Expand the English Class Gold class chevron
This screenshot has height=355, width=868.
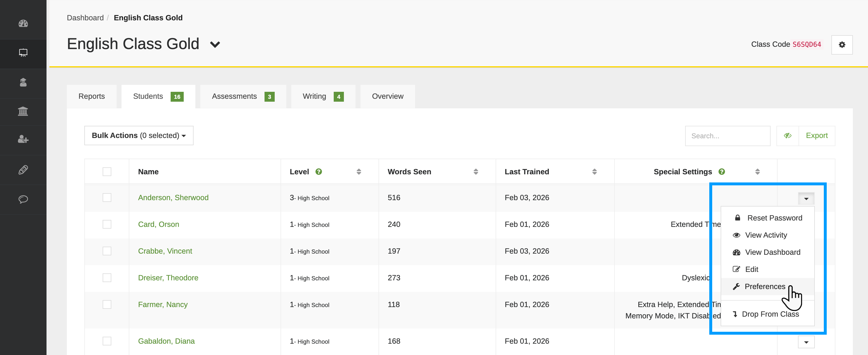point(215,45)
